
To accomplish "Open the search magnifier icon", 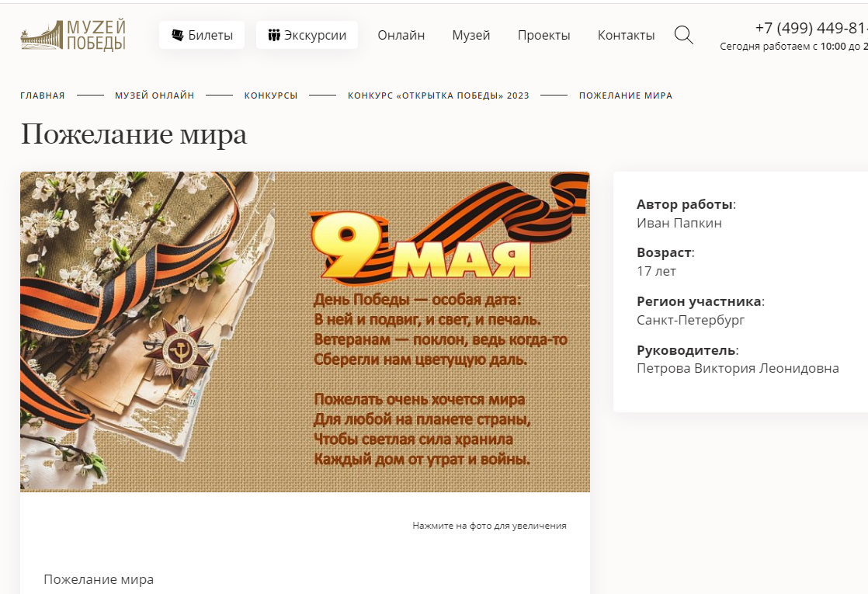I will (x=684, y=35).
